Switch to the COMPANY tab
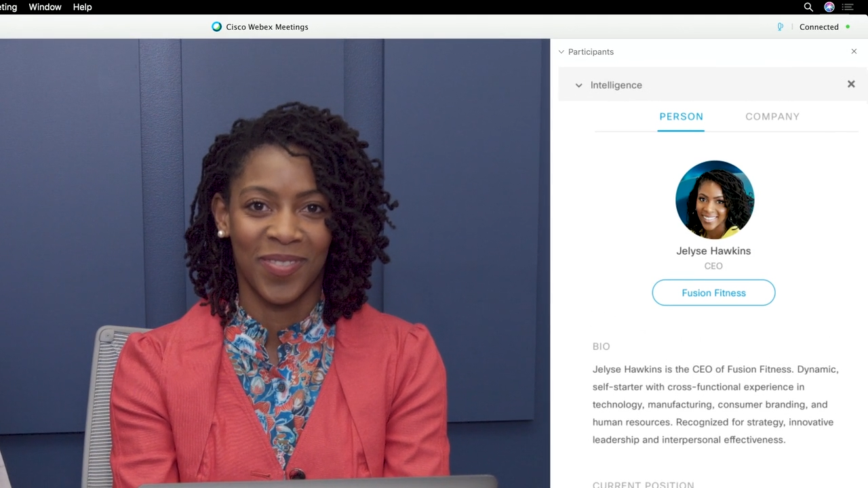This screenshot has height=488, width=868. pos(772,116)
